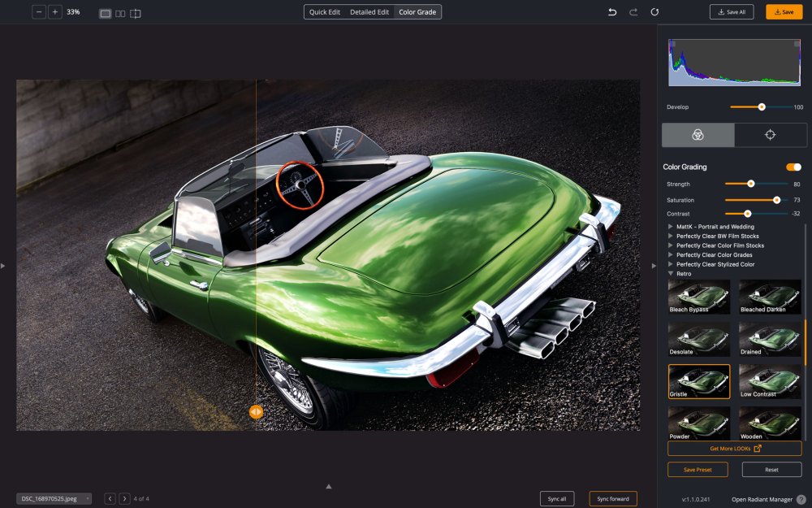Click Get More LOOKs link

734,449
